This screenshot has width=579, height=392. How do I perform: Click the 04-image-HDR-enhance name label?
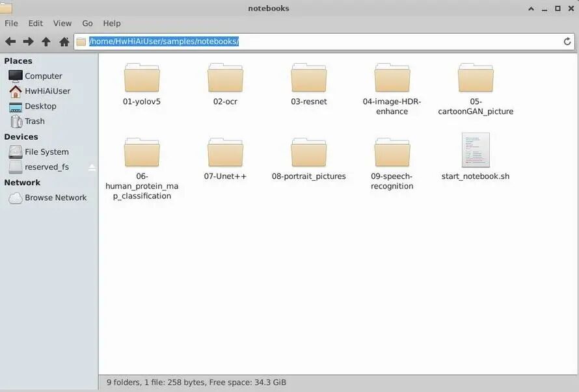point(392,107)
